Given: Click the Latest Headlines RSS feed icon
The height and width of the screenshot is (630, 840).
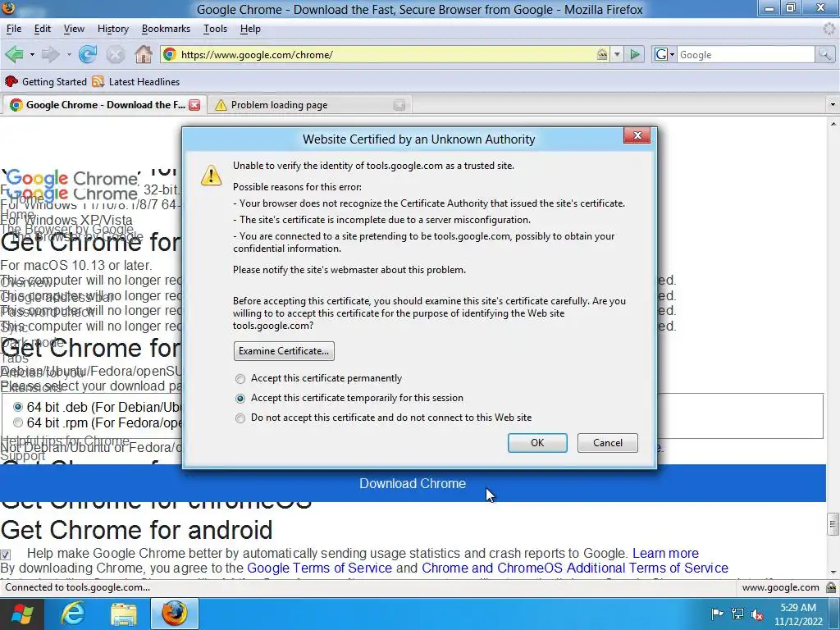Looking at the screenshot, I should (x=98, y=81).
